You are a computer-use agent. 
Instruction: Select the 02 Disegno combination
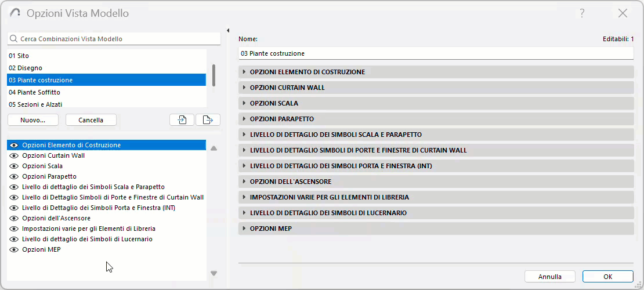[106, 68]
